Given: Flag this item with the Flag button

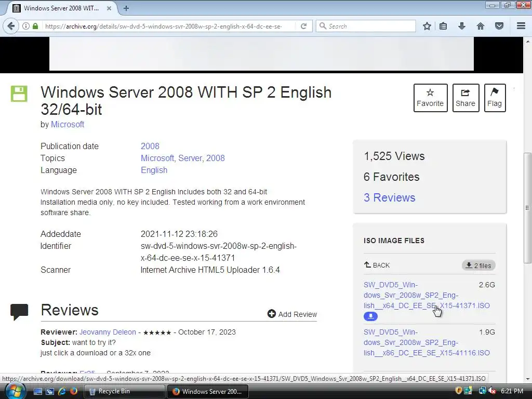Looking at the screenshot, I should click(x=495, y=98).
